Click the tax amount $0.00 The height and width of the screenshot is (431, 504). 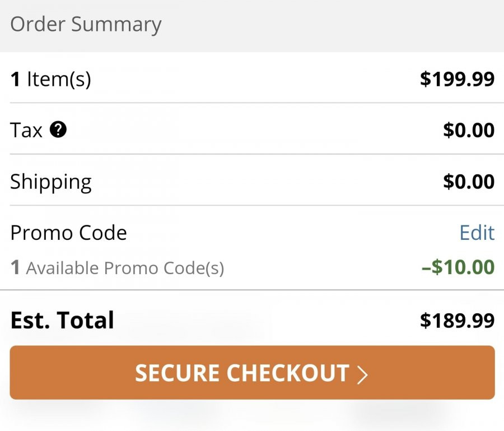point(469,130)
